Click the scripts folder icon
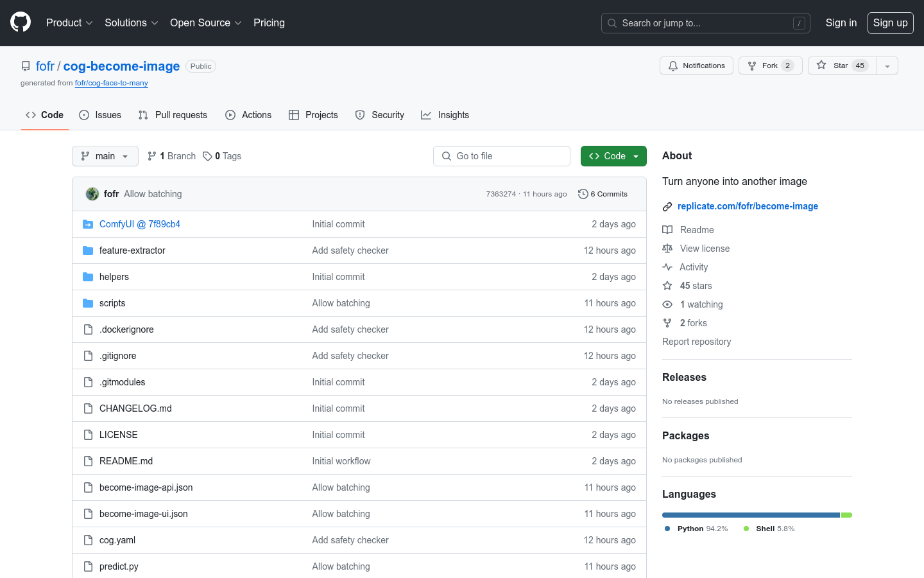The image size is (924, 578). [x=88, y=303]
